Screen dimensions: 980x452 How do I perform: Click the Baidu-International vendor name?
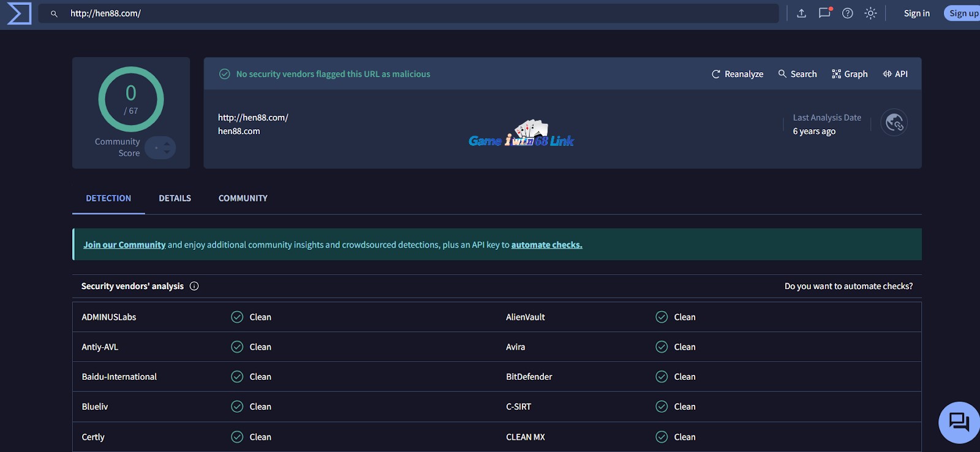coord(119,377)
